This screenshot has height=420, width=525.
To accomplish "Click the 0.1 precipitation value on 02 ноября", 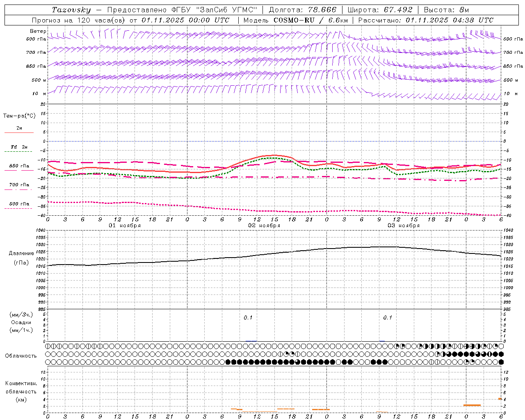I will [x=248, y=317].
